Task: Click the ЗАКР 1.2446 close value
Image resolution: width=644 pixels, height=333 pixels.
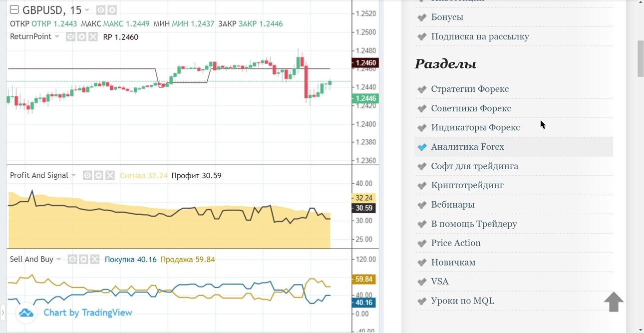Action: pyautogui.click(x=261, y=23)
